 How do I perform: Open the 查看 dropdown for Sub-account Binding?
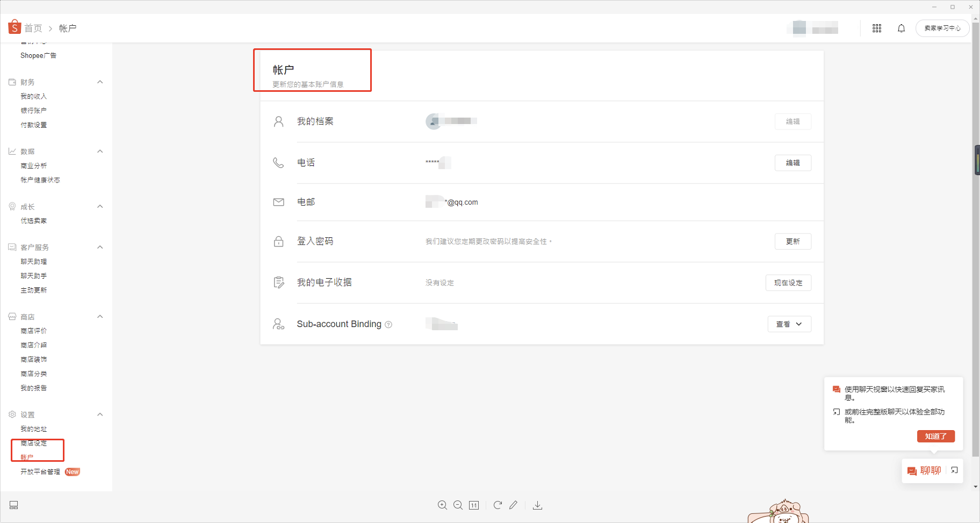789,324
